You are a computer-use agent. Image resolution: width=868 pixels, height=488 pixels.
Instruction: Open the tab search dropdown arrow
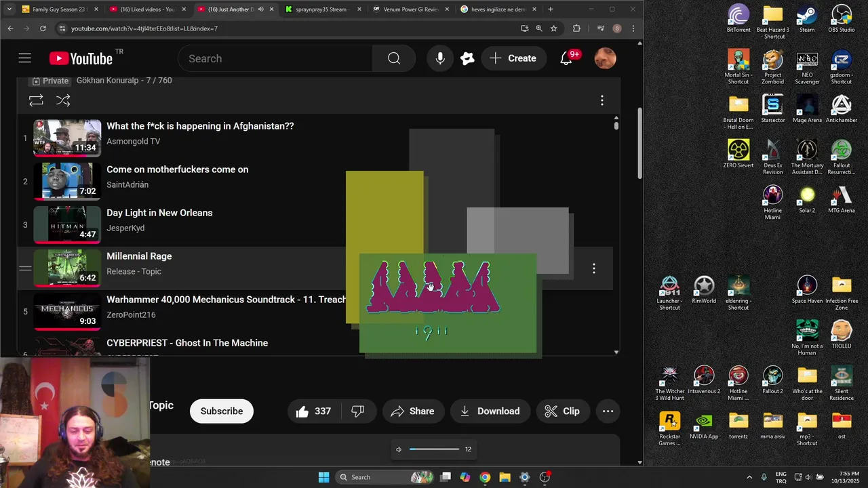[9, 9]
